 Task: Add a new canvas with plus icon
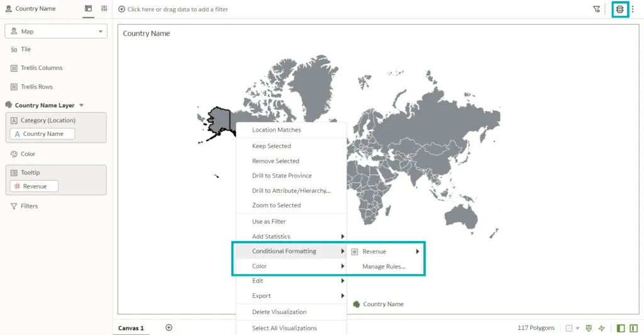point(169,327)
